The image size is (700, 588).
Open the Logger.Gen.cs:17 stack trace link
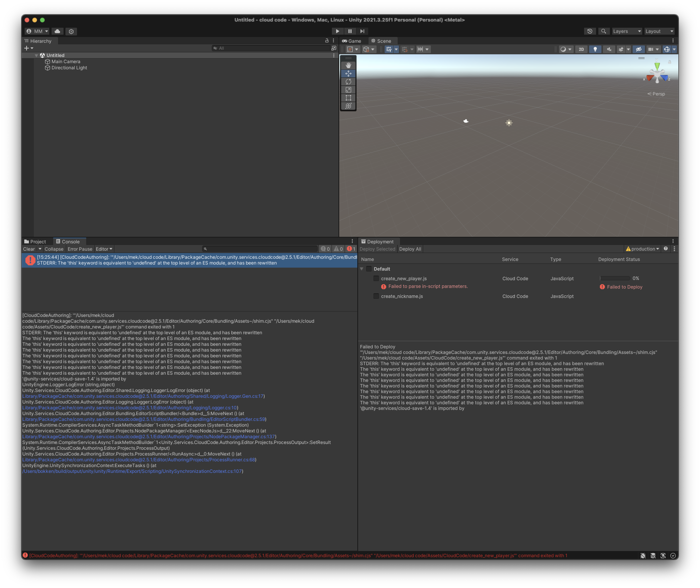point(143,396)
